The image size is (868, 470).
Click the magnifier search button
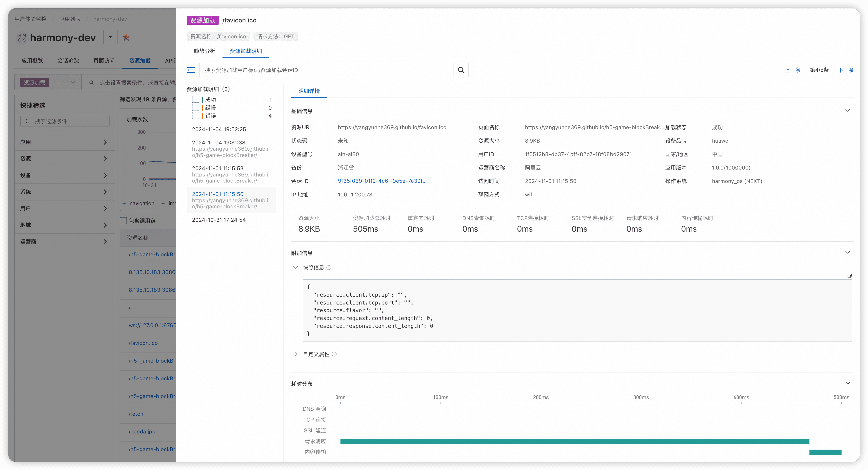point(461,70)
